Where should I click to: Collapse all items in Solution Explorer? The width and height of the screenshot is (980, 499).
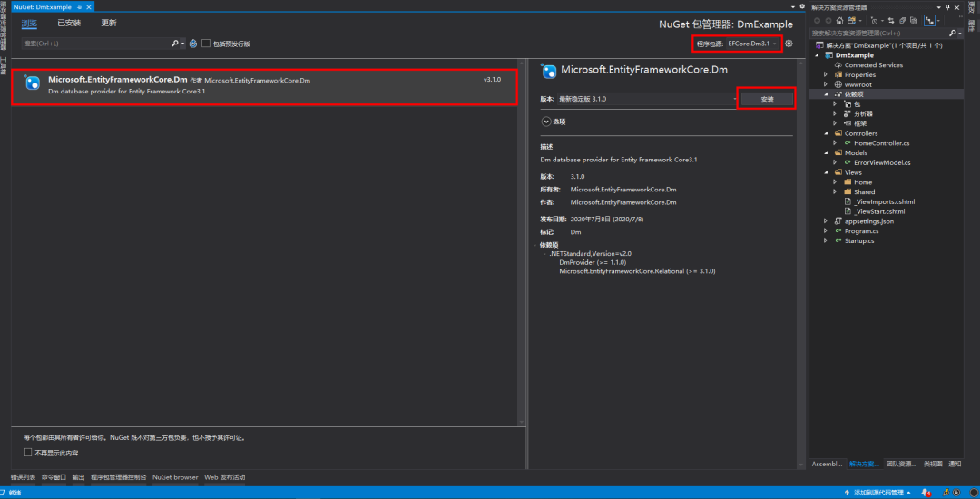(x=903, y=21)
